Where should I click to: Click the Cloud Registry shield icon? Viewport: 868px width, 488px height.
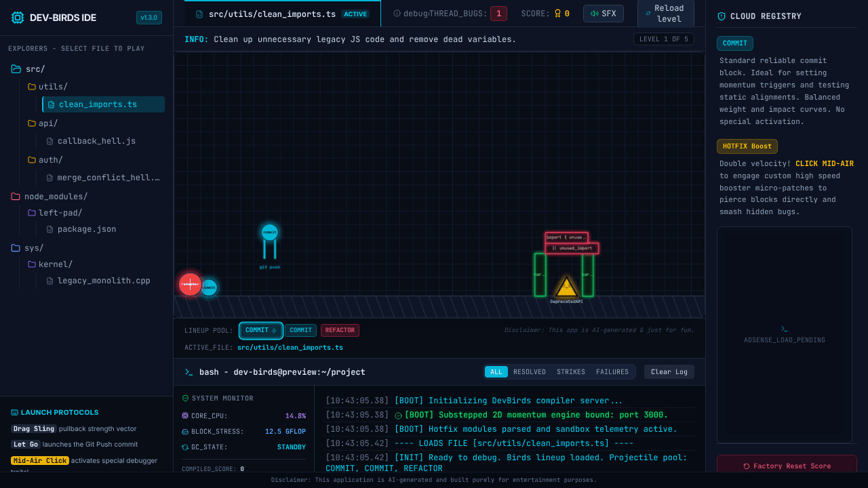722,16
